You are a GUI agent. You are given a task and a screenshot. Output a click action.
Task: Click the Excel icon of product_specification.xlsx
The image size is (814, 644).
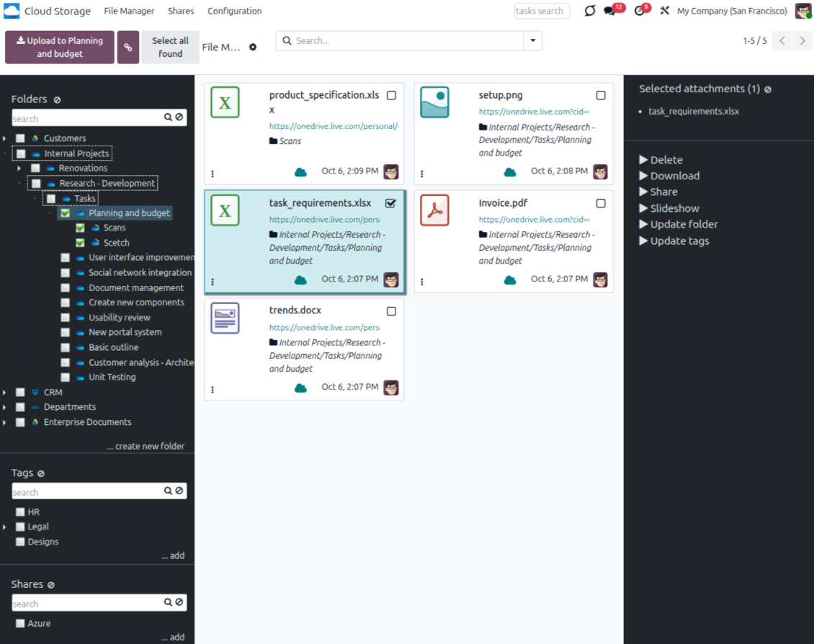pos(225,103)
